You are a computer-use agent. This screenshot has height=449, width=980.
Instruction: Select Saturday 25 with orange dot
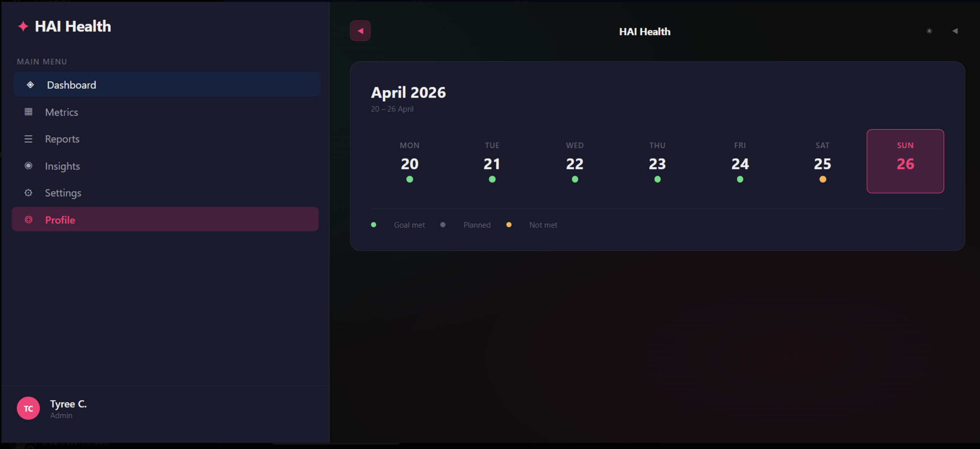click(x=822, y=162)
